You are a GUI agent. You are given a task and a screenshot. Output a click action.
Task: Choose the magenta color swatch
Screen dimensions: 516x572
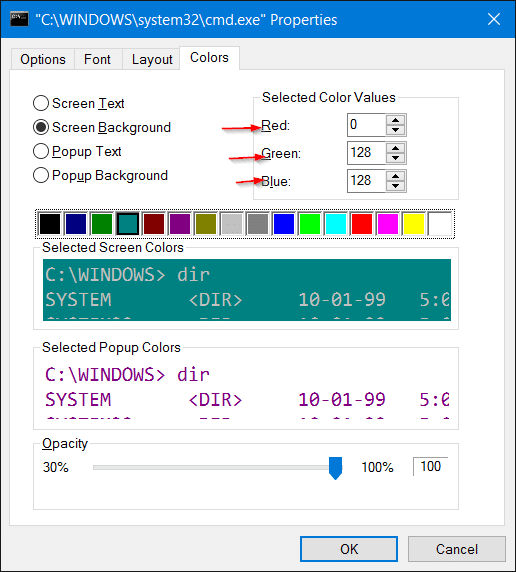click(x=388, y=224)
